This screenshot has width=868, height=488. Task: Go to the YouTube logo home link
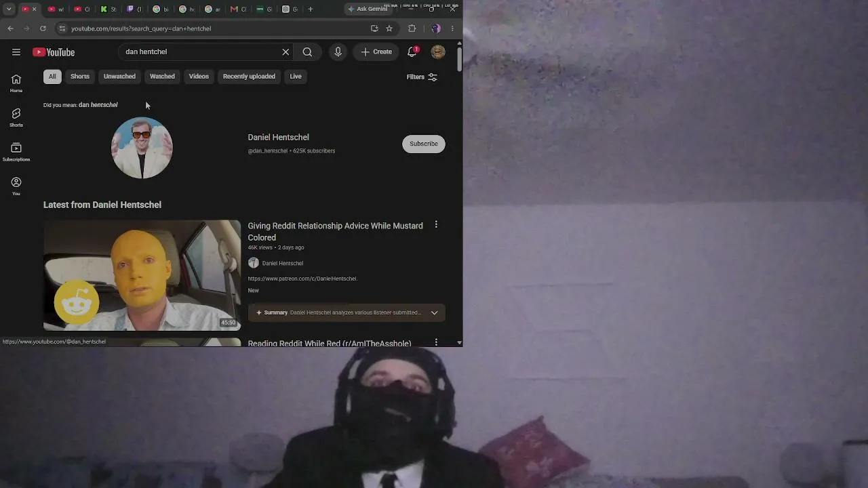click(54, 52)
